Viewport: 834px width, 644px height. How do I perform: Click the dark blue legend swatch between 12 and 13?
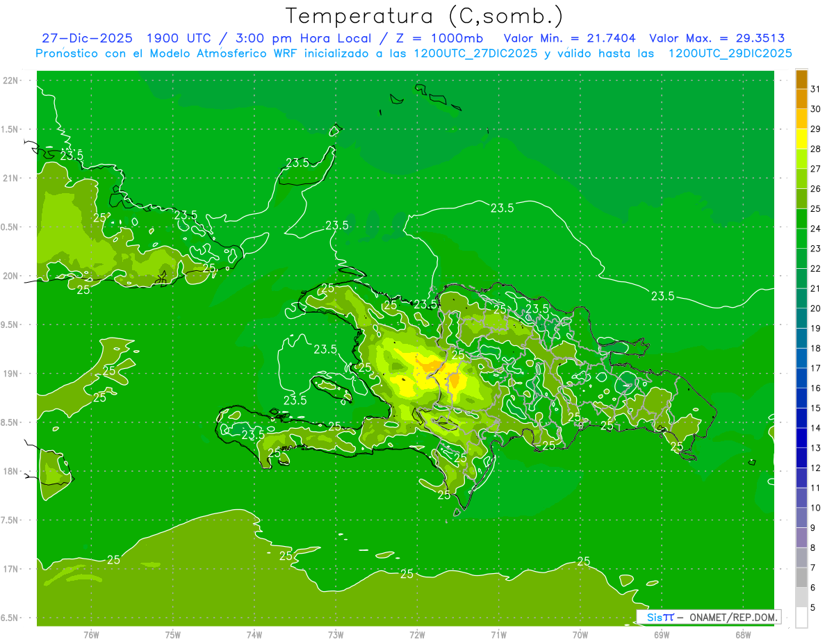click(801, 458)
